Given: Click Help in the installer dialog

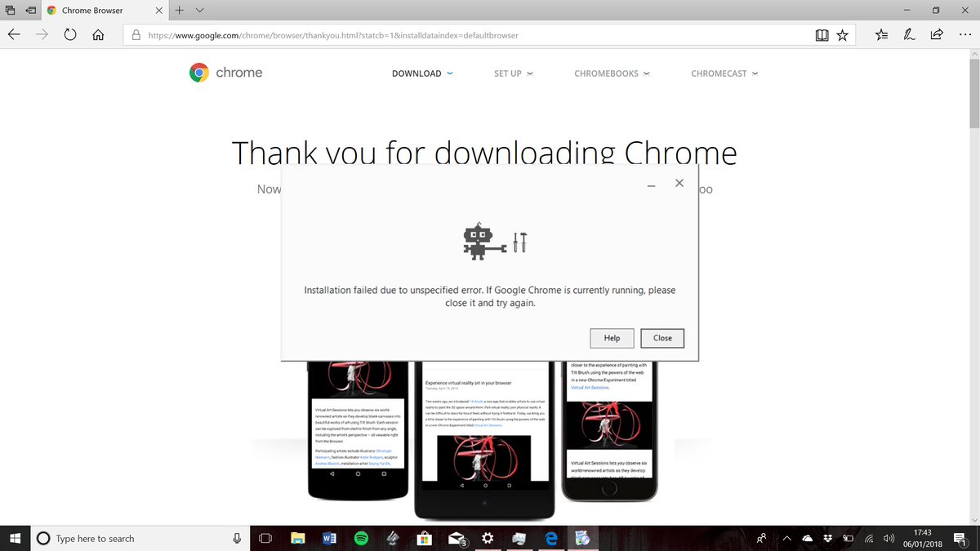Looking at the screenshot, I should [612, 338].
